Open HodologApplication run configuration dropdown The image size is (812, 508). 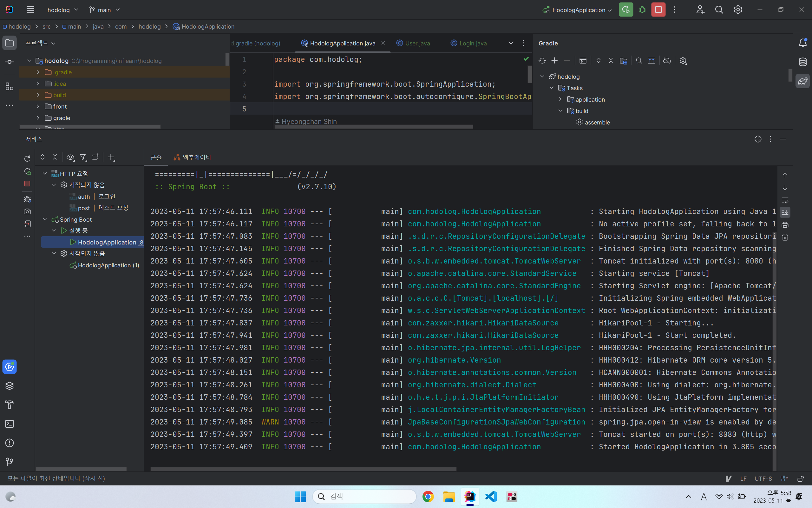pos(577,10)
